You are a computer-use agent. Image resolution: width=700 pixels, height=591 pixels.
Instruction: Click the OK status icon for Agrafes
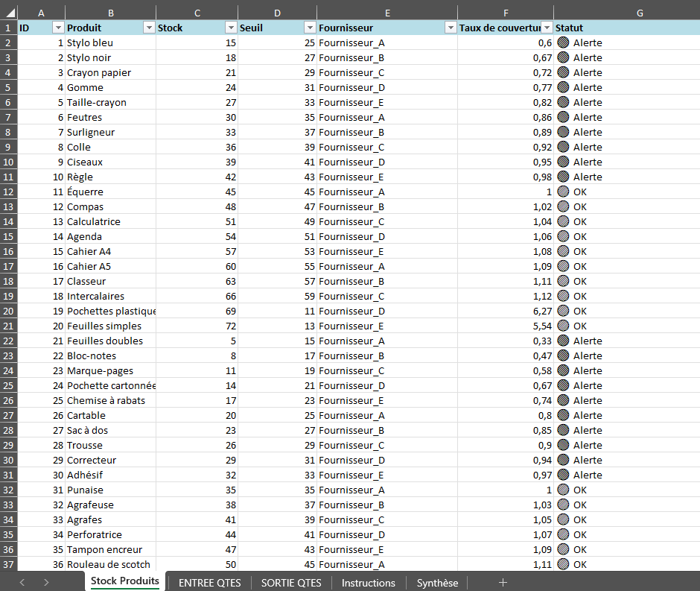pyautogui.click(x=564, y=519)
